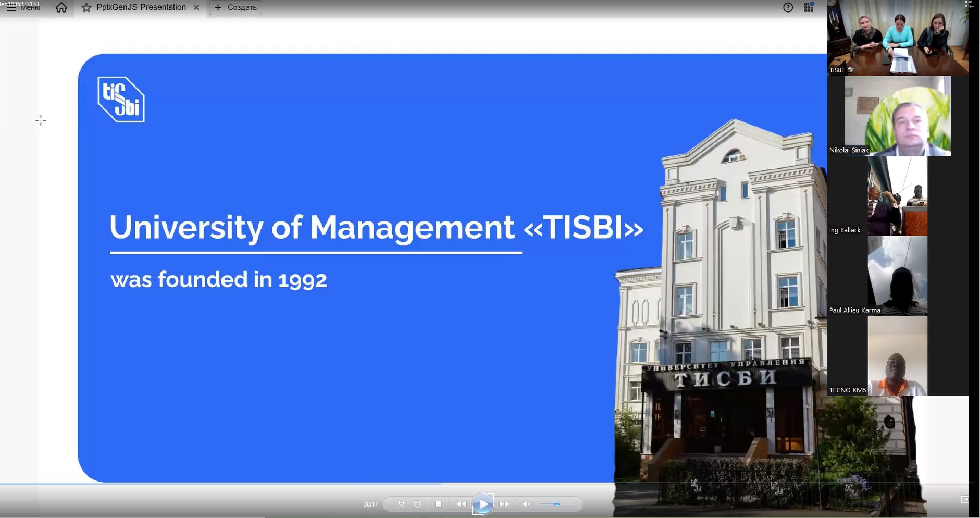Close the PptxGenJS Presentation tab
Screen dimensions: 980x518
click(x=196, y=7)
